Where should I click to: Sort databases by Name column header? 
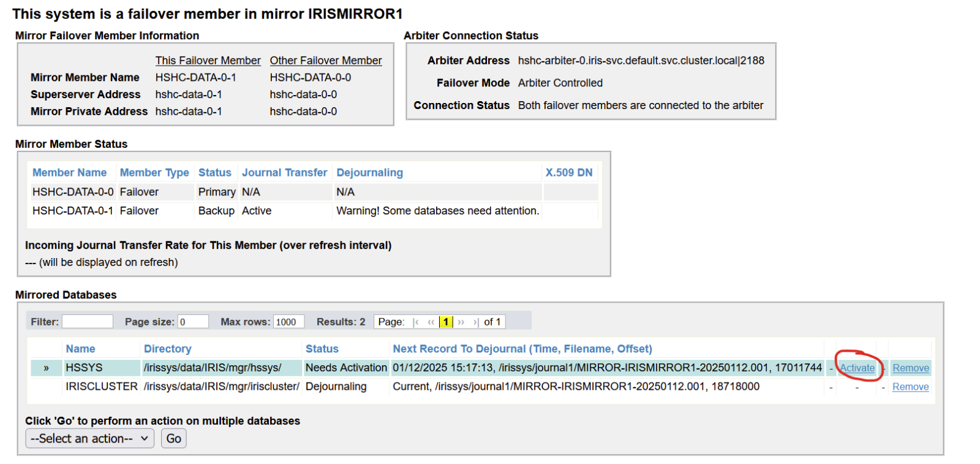(x=80, y=349)
